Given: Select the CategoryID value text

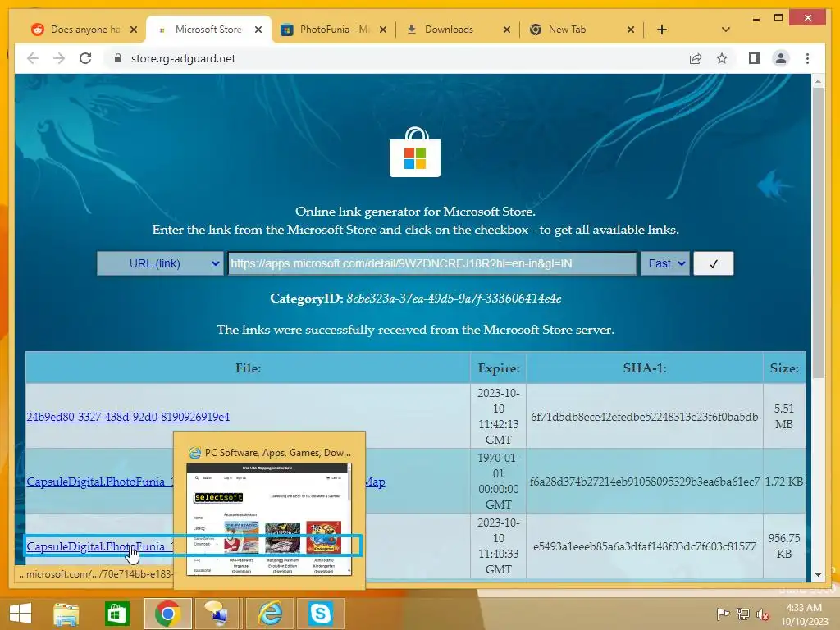Looking at the screenshot, I should (x=454, y=299).
